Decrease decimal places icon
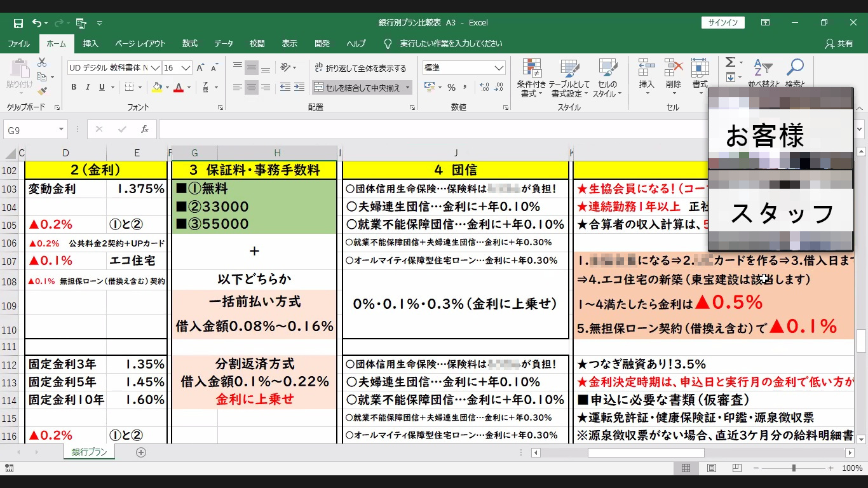Image resolution: width=868 pixels, height=488 pixels. (x=499, y=87)
